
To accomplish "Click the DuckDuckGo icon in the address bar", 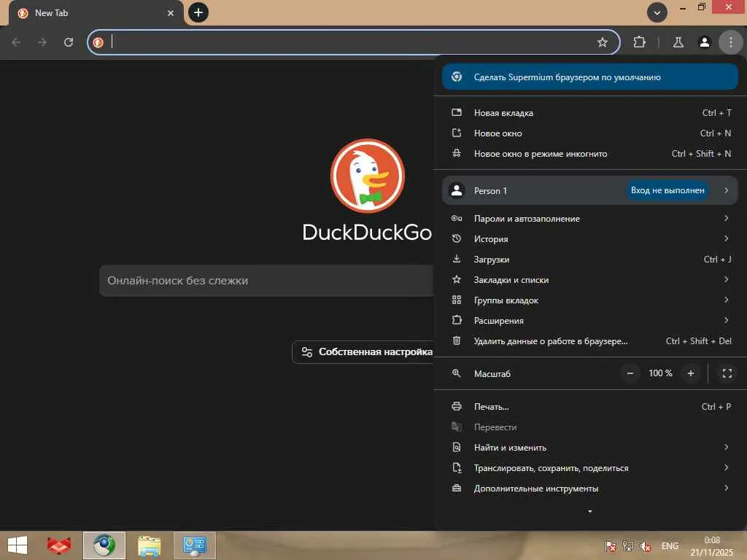I will [x=98, y=42].
